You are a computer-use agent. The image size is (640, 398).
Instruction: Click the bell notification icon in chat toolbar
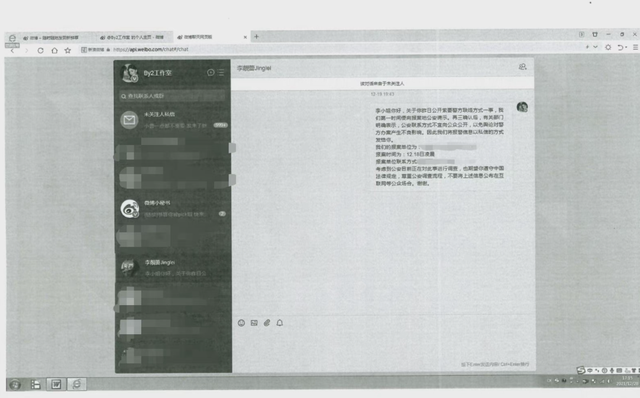point(280,323)
